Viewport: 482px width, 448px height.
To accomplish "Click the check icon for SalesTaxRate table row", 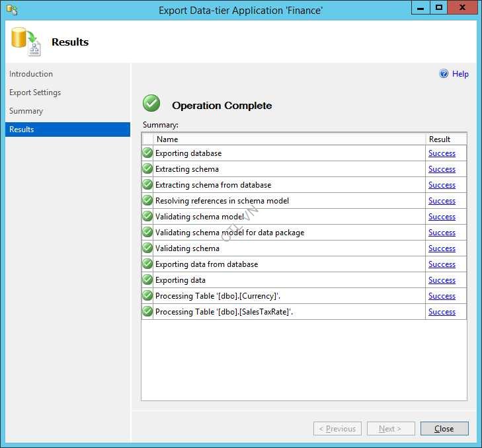I will pos(147,312).
